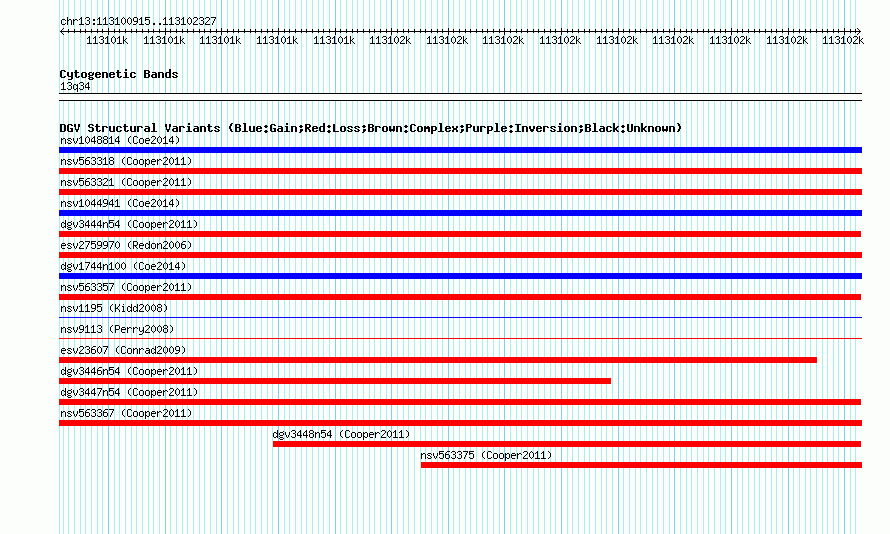The height and width of the screenshot is (534, 890).
Task: Open dgv3444n54 (Cooper2011) variant details
Action: [129, 224]
